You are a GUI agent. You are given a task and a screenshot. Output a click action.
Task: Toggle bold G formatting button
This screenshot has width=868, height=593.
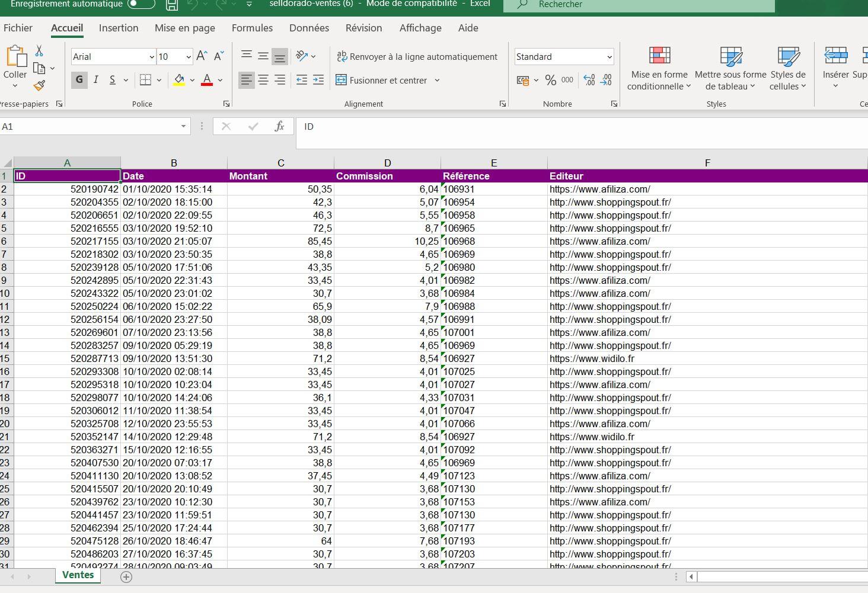(79, 80)
